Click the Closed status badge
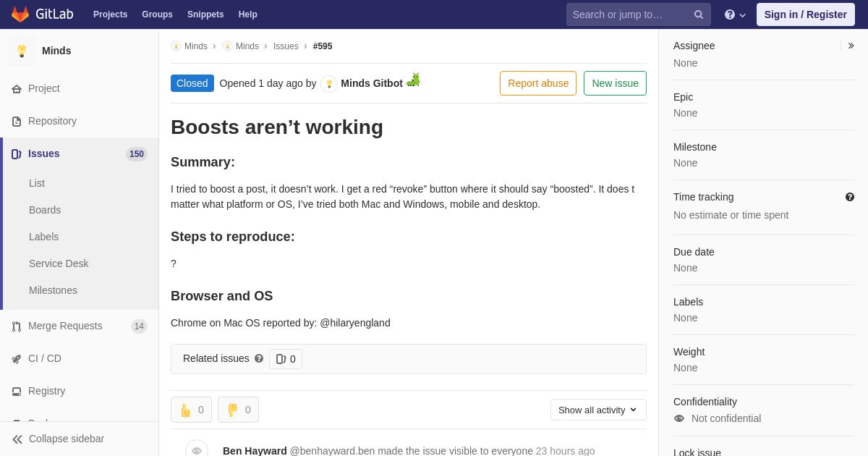The height and width of the screenshot is (456, 868). coord(192,83)
